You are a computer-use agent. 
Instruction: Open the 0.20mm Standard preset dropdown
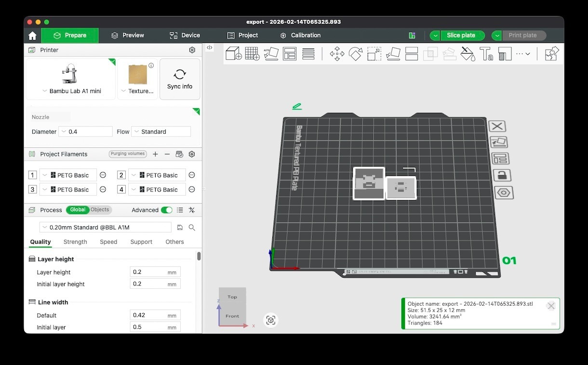[105, 228]
